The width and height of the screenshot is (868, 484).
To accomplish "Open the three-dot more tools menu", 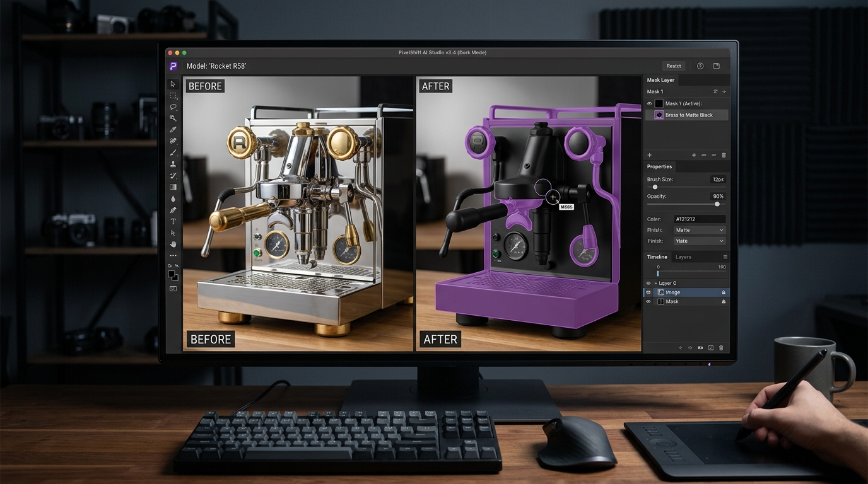I will click(173, 255).
